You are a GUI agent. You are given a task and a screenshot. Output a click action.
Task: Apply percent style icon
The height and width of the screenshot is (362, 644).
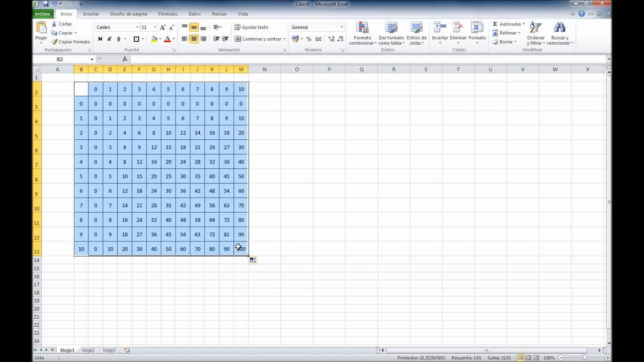tap(309, 39)
